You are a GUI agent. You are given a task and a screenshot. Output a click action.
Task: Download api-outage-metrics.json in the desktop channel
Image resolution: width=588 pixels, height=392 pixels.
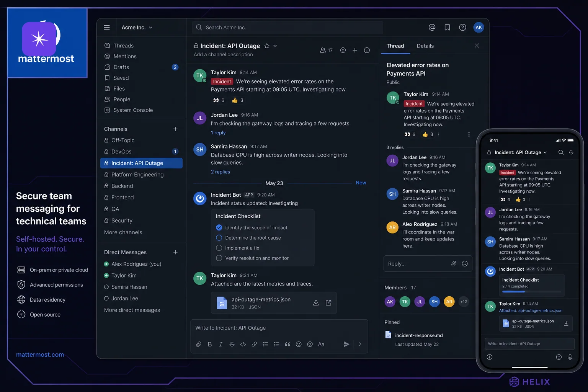(x=316, y=303)
